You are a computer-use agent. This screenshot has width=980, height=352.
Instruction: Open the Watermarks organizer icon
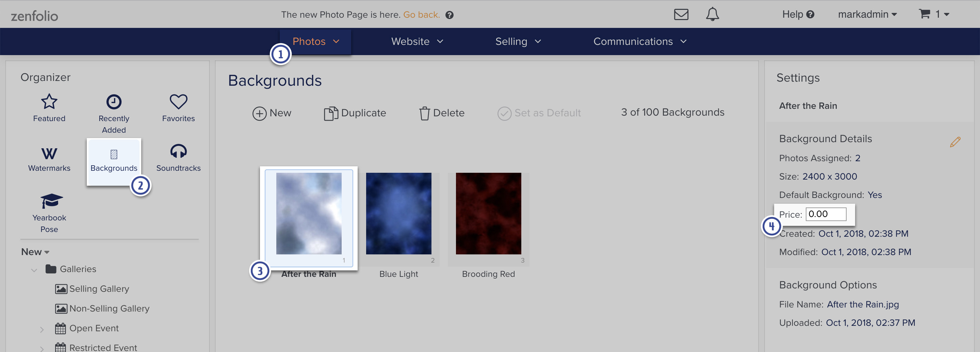click(49, 154)
